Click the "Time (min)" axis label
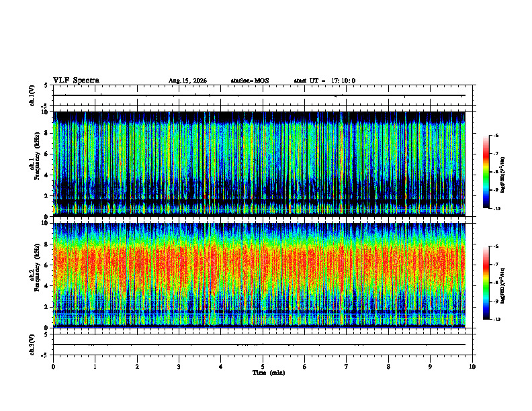This screenshot has width=532, height=411. [x=269, y=373]
